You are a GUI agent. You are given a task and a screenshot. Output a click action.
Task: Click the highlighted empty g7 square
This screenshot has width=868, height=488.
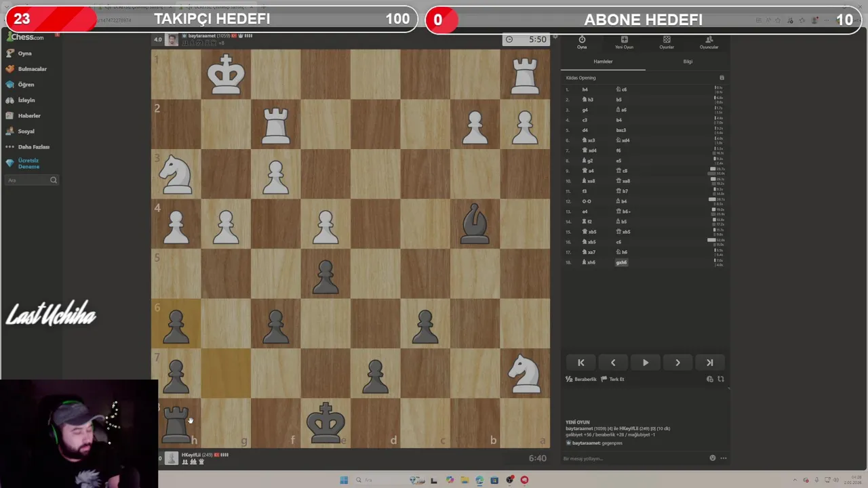click(226, 373)
